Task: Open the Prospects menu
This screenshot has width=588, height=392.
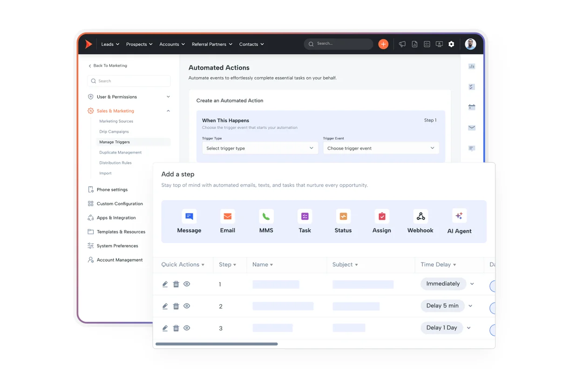Action: [139, 44]
